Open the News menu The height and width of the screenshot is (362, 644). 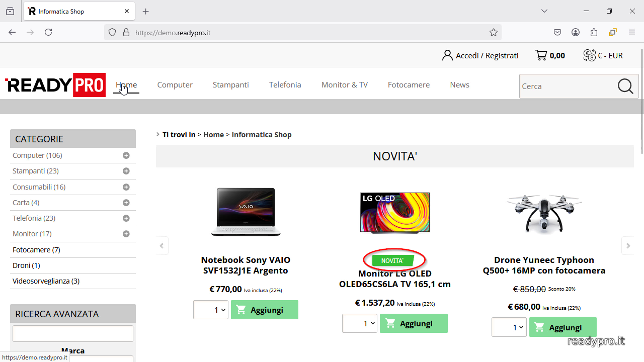pyautogui.click(x=459, y=84)
